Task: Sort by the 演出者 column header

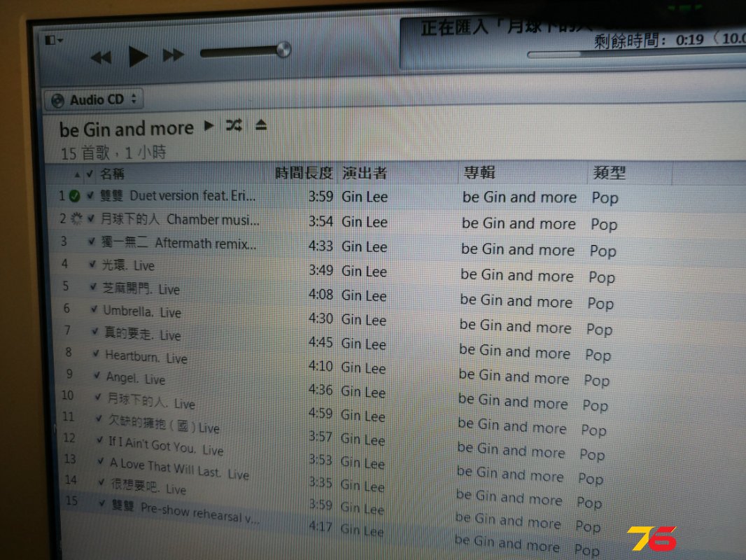Action: pyautogui.click(x=364, y=173)
